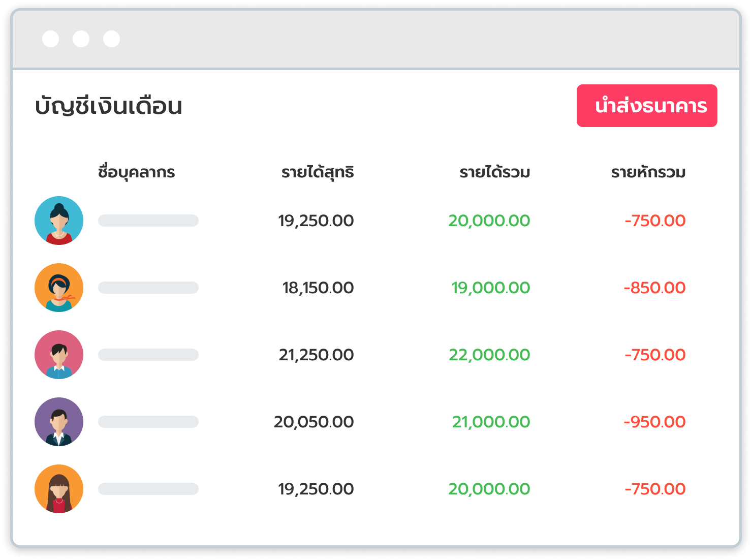Click net income 18,150.00
Image resolution: width=752 pixels, height=560 pixels.
(318, 288)
